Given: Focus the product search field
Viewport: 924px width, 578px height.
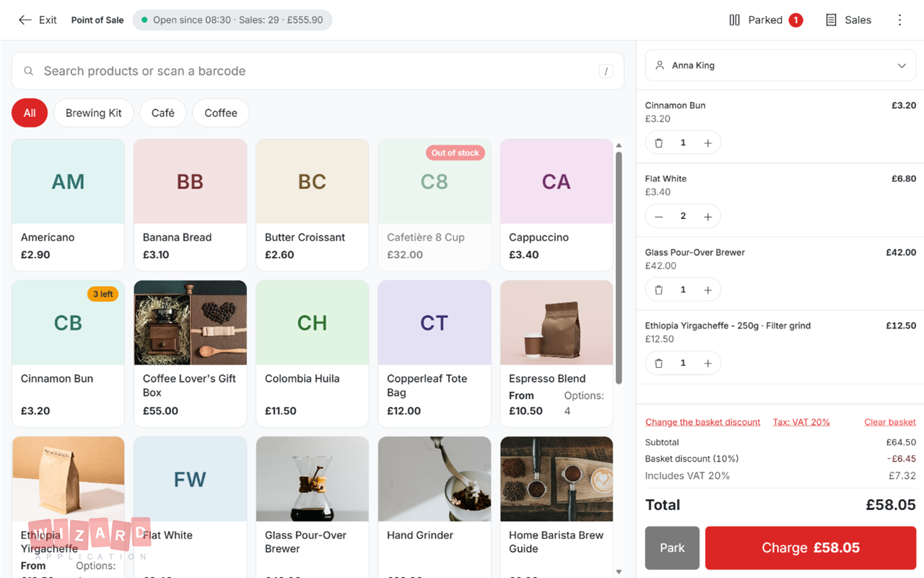Looking at the screenshot, I should (318, 71).
